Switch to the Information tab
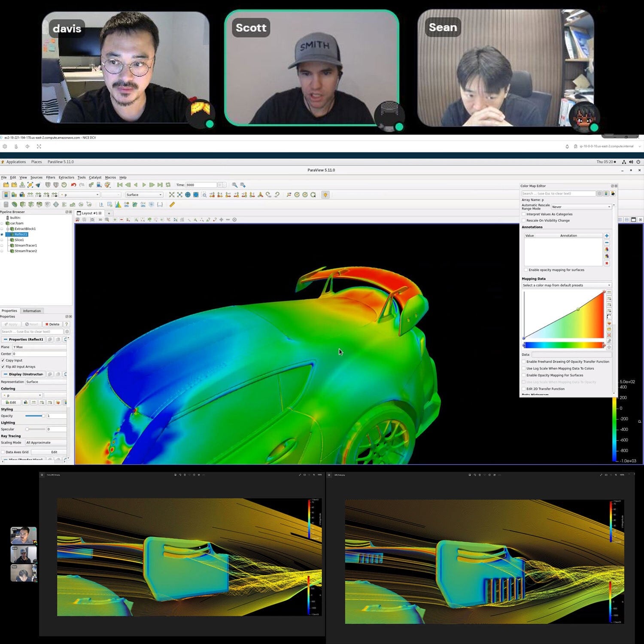 [x=32, y=311]
